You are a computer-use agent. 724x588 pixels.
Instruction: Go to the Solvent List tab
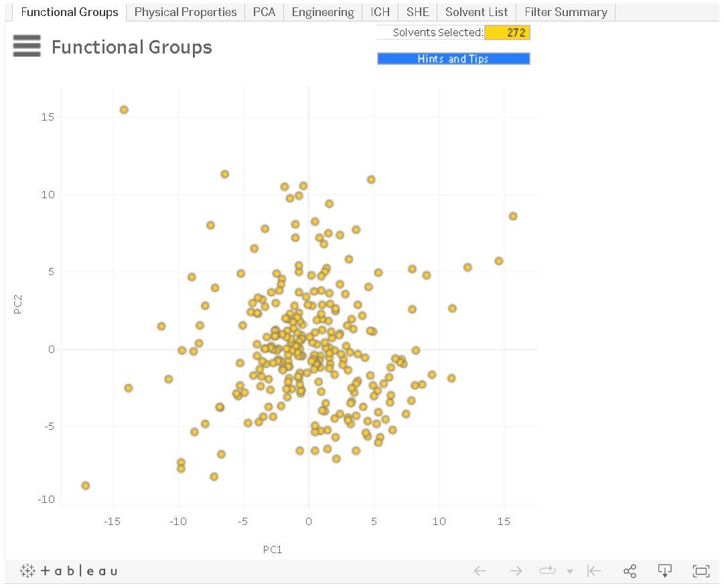pyautogui.click(x=476, y=11)
